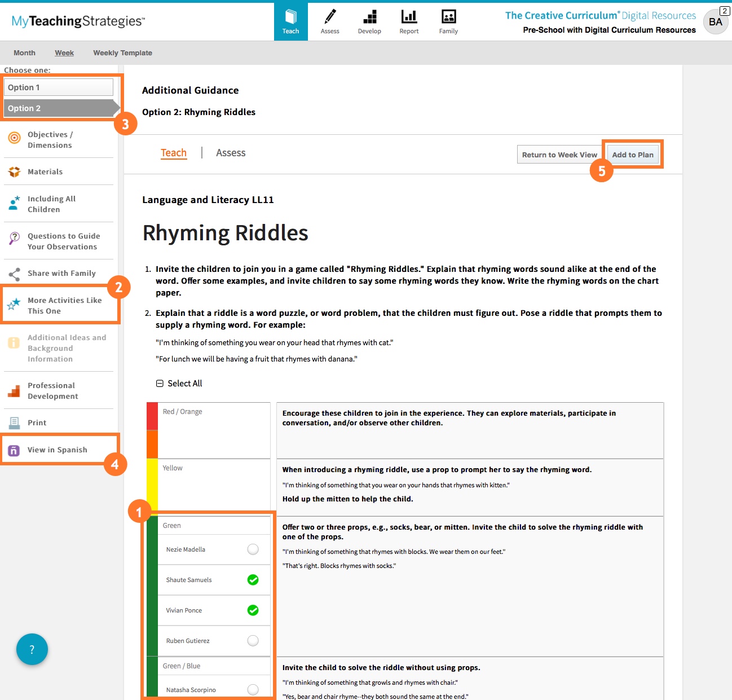Click the BA user avatar
This screenshot has height=700, width=732.
coord(715,22)
